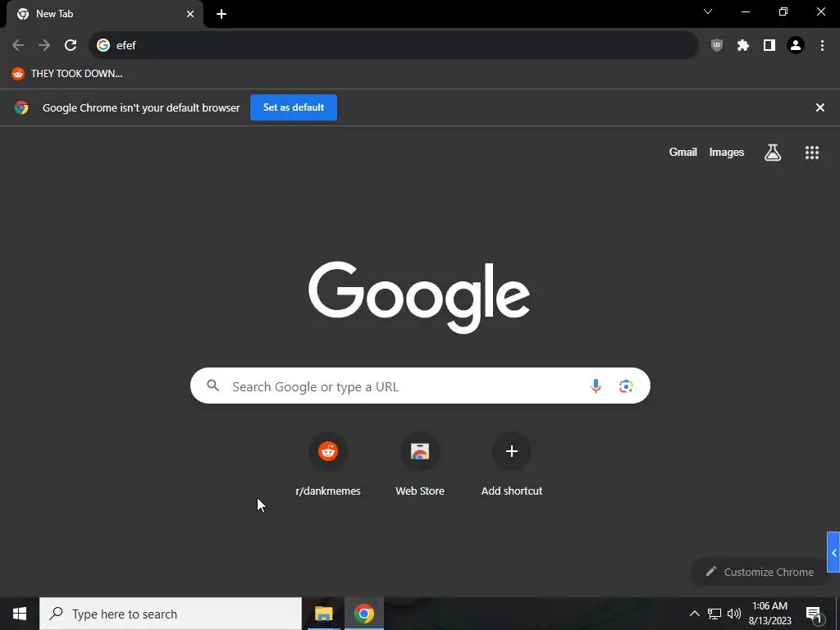The image size is (840, 630).
Task: Click the forward navigation arrow
Action: [x=44, y=46]
